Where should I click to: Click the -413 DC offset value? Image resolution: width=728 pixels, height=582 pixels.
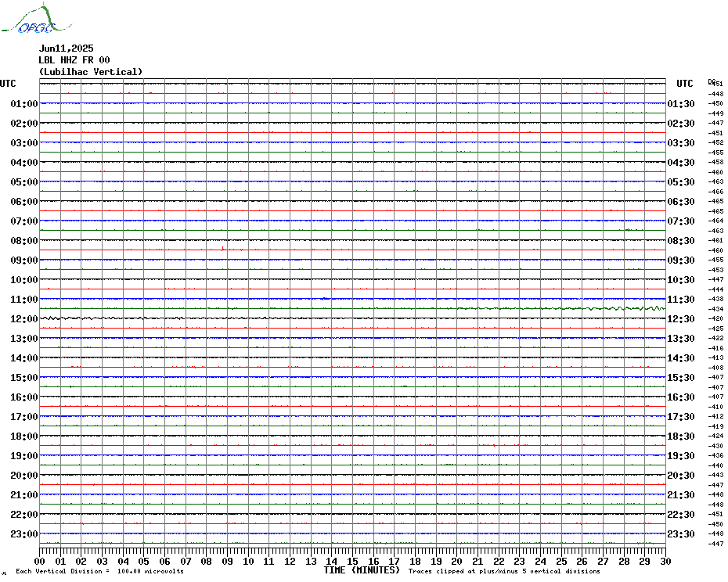tap(715, 357)
